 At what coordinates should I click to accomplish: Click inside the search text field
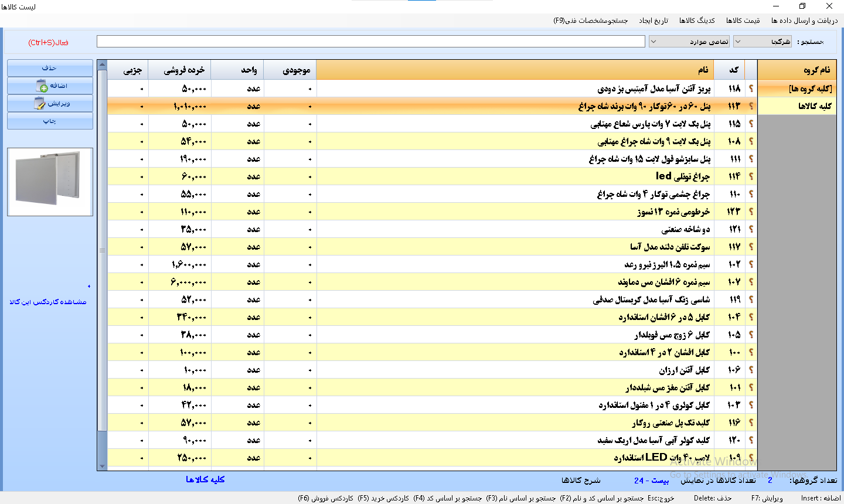point(370,42)
